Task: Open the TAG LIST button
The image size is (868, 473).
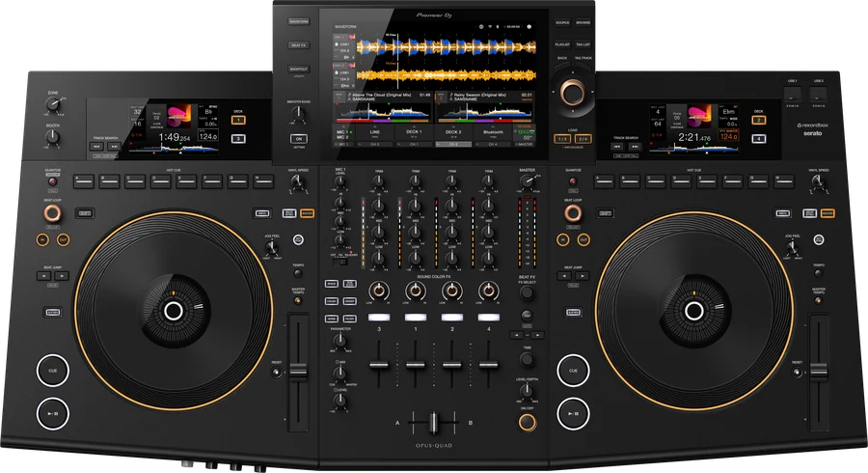Action: pos(583,44)
